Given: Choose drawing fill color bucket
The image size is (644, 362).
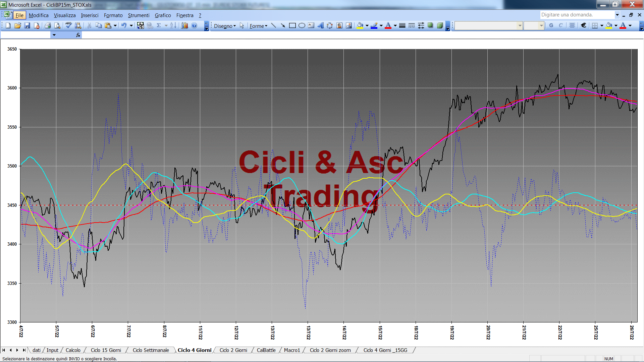Looking at the screenshot, I should pos(360,25).
